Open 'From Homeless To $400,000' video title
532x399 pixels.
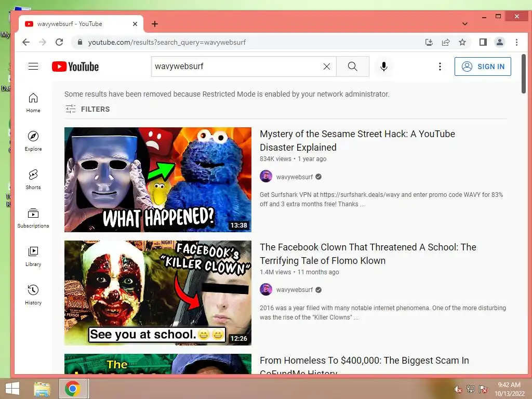(x=364, y=366)
